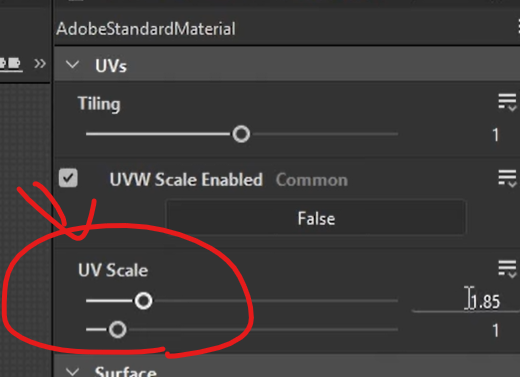Viewport: 520px width, 377px height.
Task: Click the Surface section header label
Action: coord(126,371)
